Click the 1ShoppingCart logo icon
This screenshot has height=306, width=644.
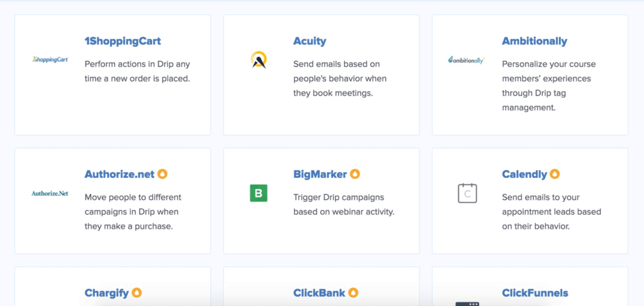[50, 60]
